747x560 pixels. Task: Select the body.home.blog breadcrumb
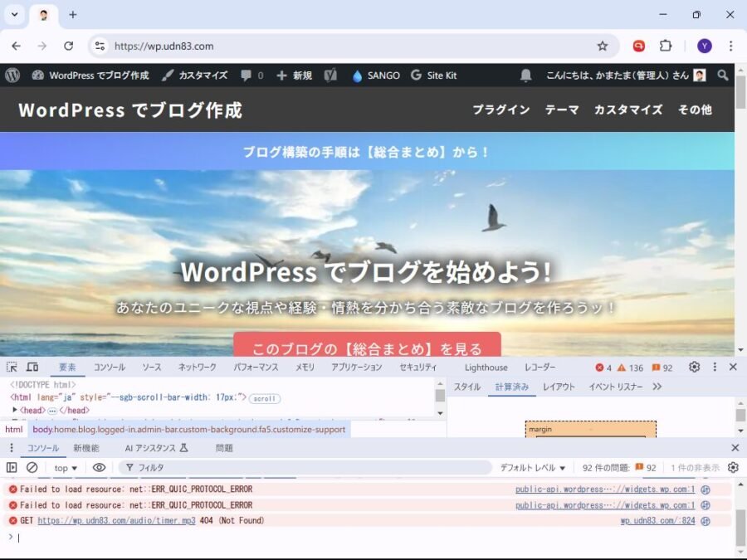click(188, 430)
